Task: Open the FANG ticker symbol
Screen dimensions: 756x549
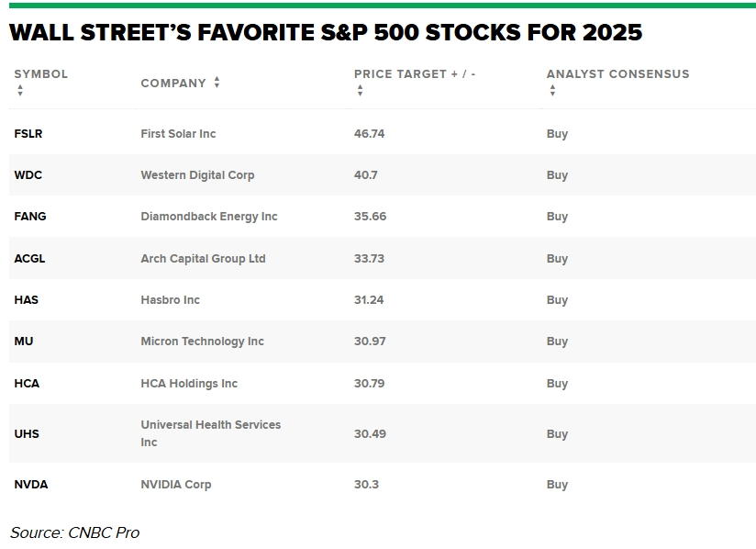Action: (30, 217)
